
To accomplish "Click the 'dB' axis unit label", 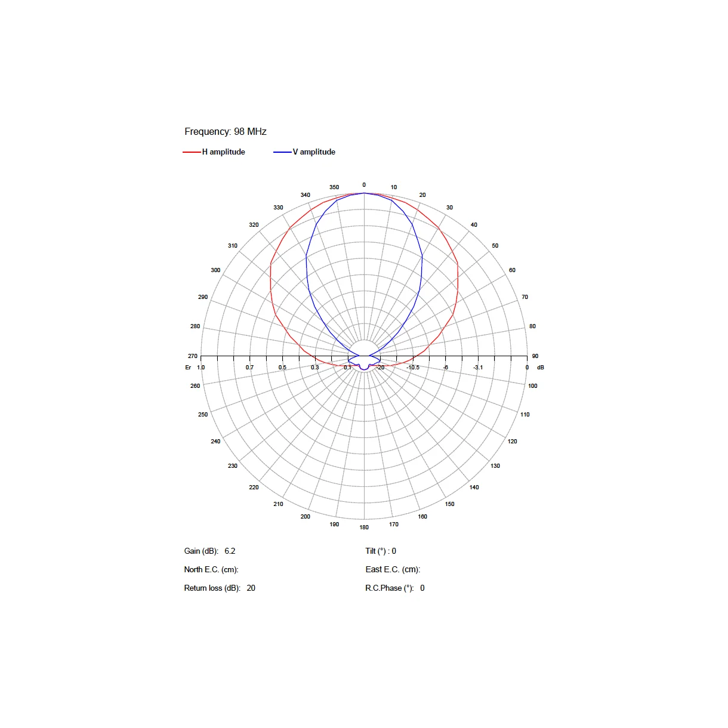I will click(541, 368).
